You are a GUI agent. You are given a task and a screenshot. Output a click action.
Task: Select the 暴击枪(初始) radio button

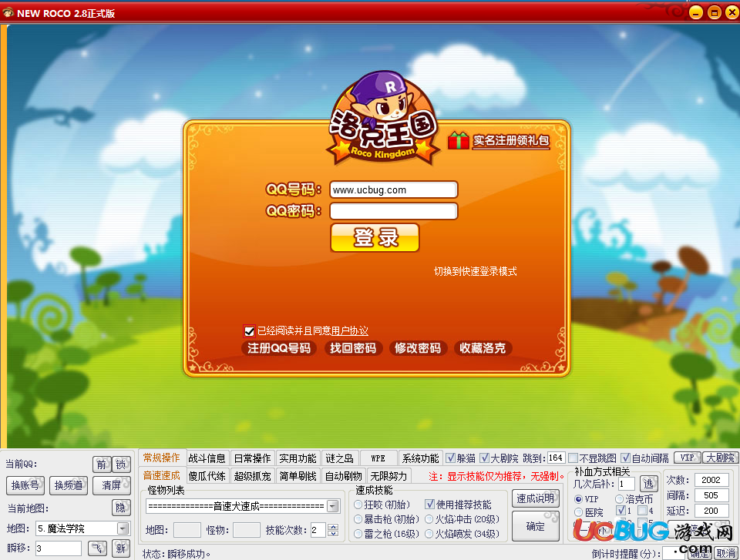click(358, 519)
